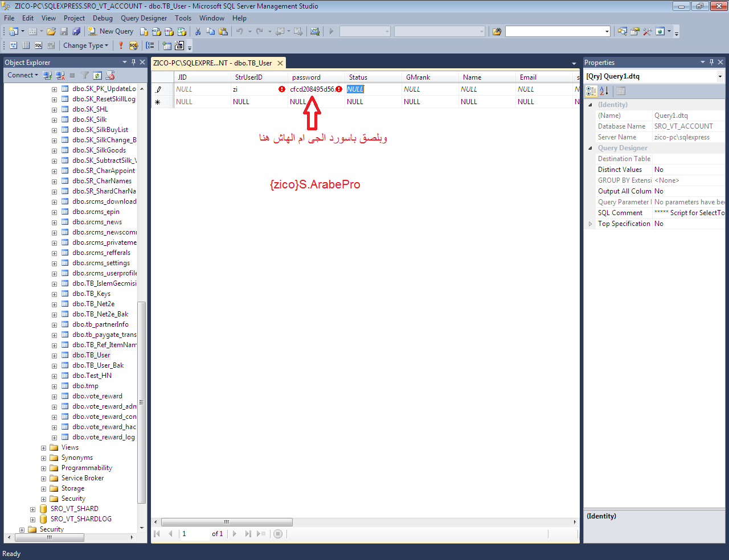Screen dimensions: 729x560
Task: Click the Database Engine Query icon
Action: (144, 31)
